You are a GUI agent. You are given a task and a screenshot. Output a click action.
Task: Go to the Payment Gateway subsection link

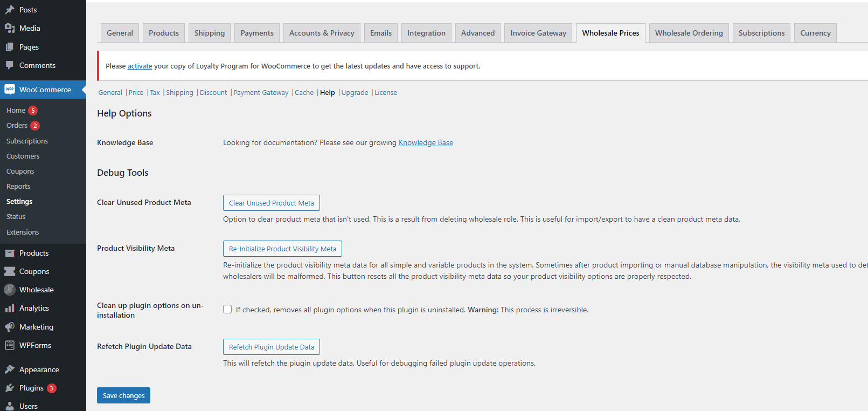[x=261, y=92]
